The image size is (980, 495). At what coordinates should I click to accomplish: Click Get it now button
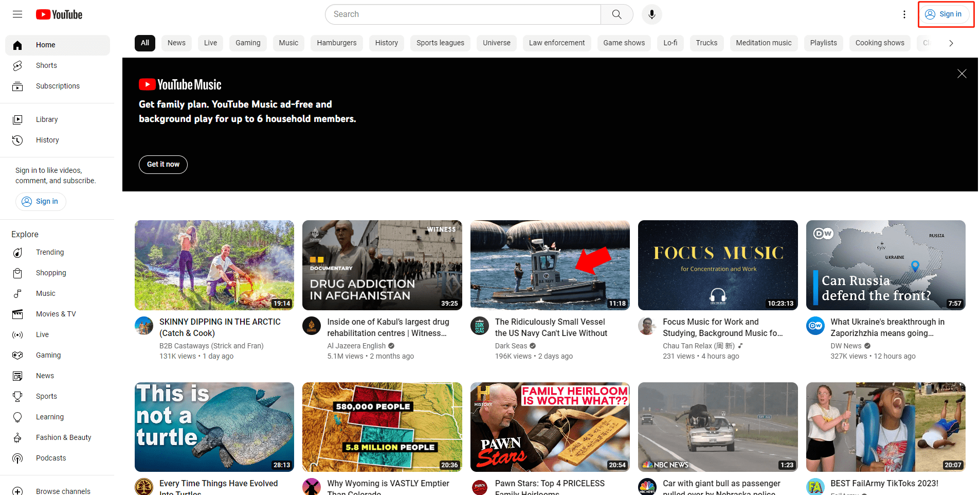[163, 165]
